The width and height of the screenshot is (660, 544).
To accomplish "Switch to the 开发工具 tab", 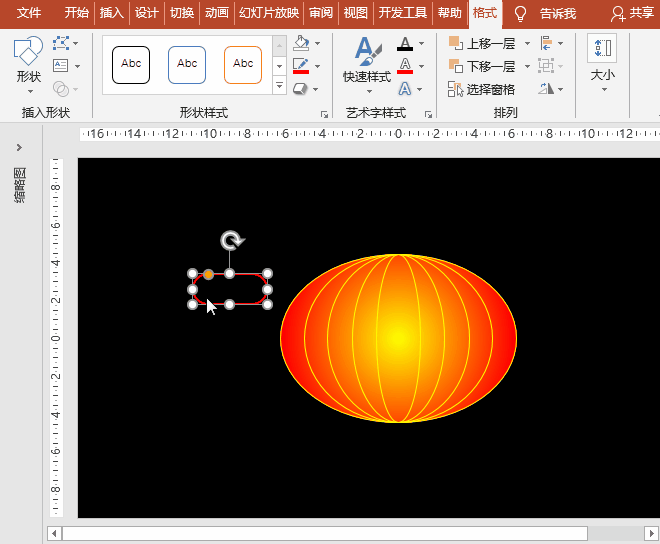I will (402, 13).
